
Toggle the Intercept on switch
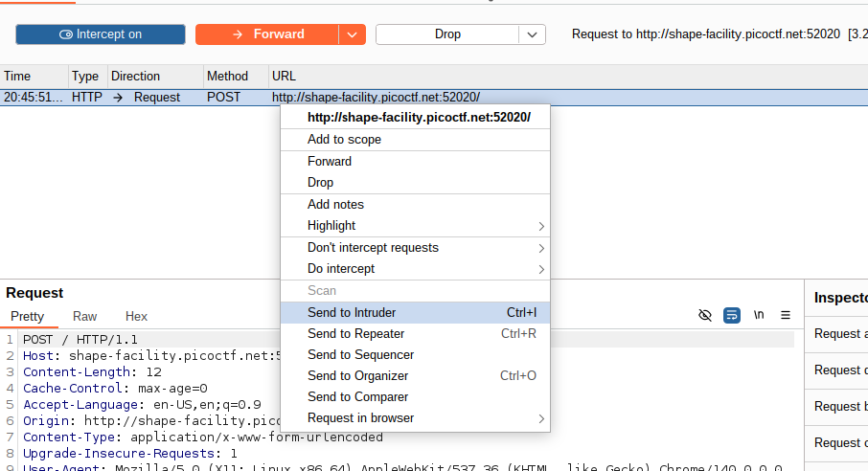coord(101,34)
